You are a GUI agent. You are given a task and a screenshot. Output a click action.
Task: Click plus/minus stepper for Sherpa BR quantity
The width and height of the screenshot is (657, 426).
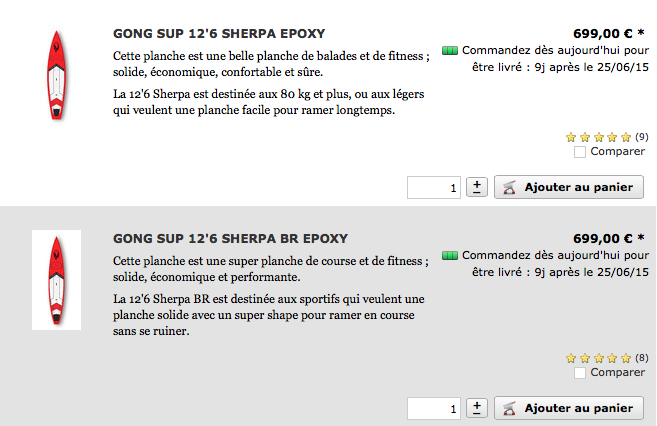(477, 408)
